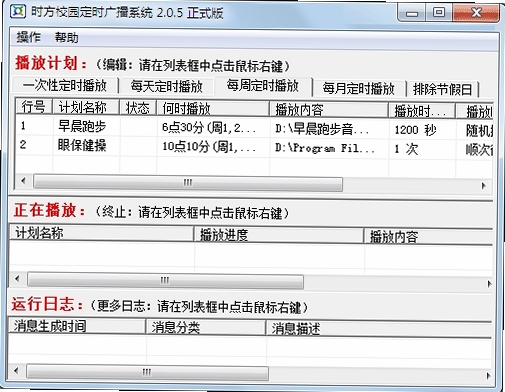Click the run log's left scroll arrow
Screen dimensions: 505x392
[16, 371]
